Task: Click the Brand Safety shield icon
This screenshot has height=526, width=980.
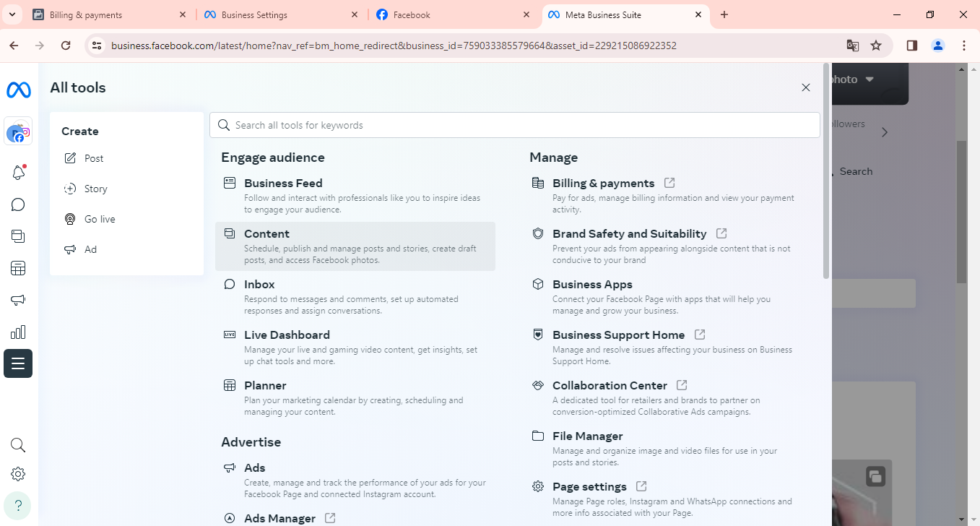Action: [538, 233]
